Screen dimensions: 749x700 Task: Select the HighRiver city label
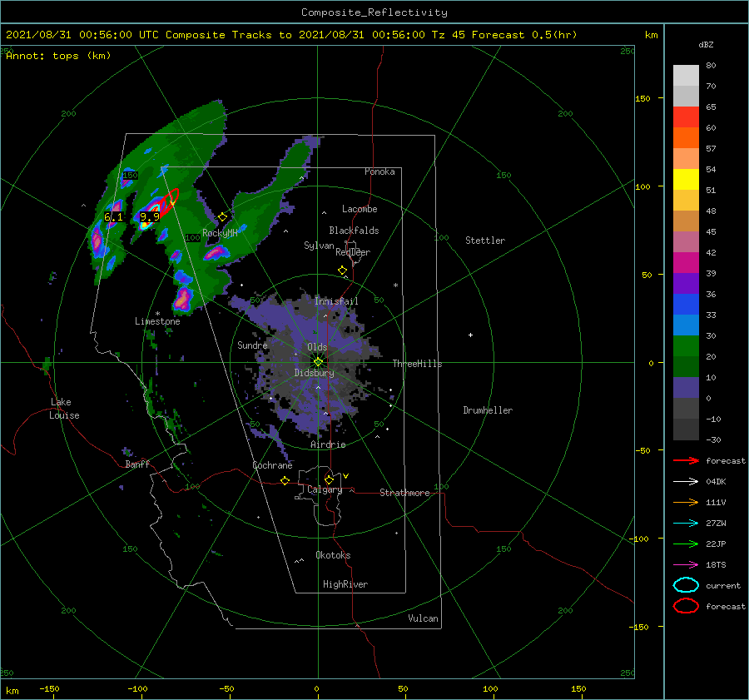tap(345, 584)
